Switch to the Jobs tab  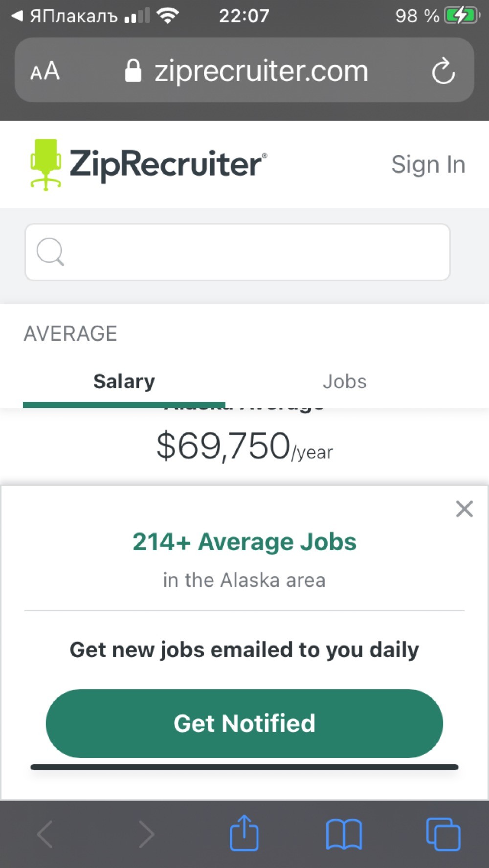point(345,381)
